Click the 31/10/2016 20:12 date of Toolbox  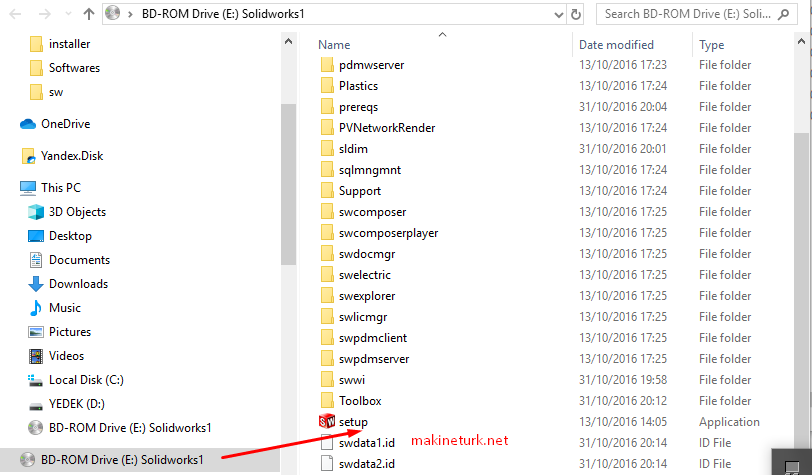pyautogui.click(x=623, y=401)
